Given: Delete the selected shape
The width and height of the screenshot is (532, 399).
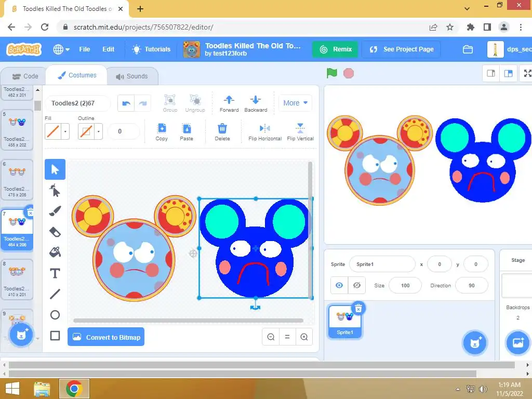Looking at the screenshot, I should tap(222, 132).
